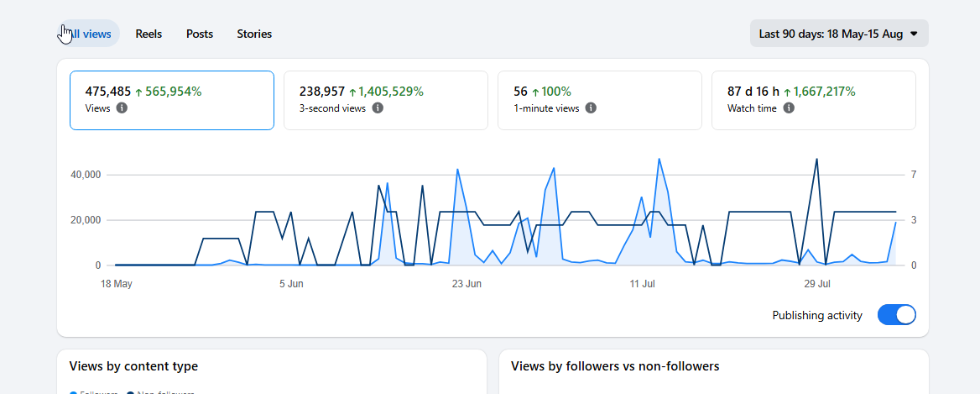Select the Views metric card
980x394 pixels.
[x=172, y=100]
